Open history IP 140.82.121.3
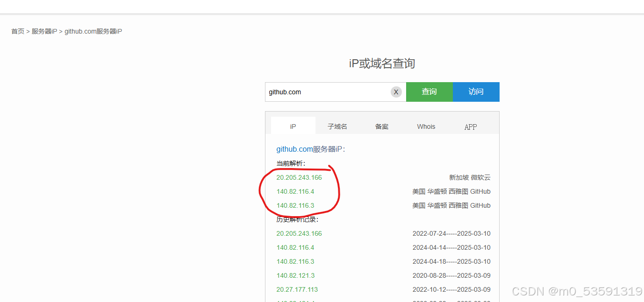The image size is (644, 302). (x=295, y=275)
